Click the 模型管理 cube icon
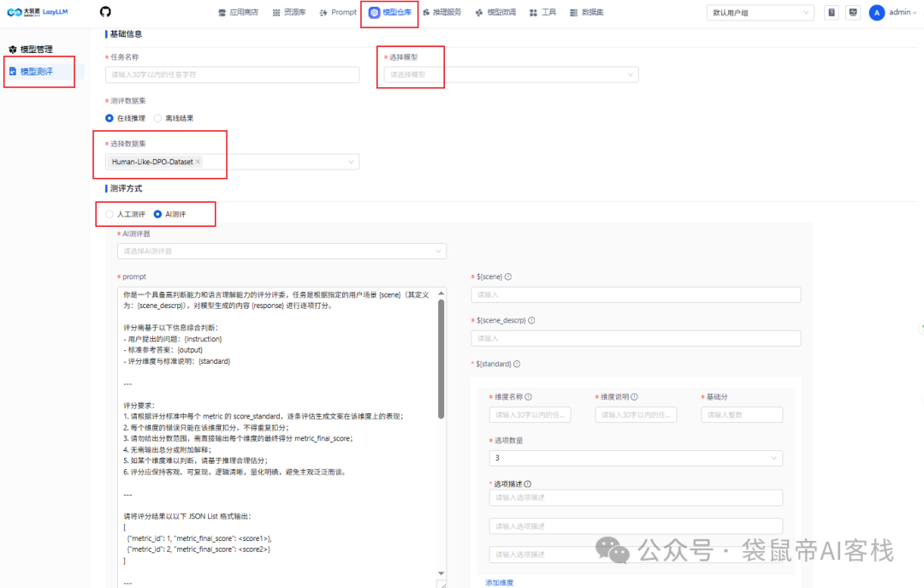 point(12,50)
